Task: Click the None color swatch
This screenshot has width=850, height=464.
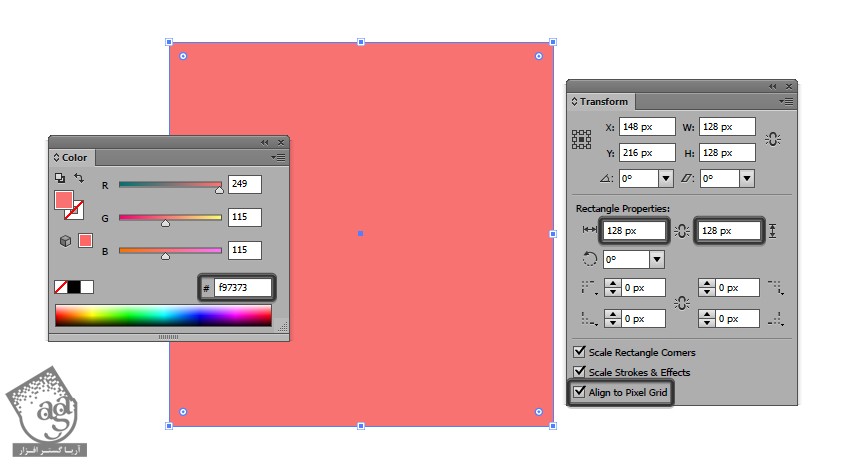Action: [x=61, y=287]
